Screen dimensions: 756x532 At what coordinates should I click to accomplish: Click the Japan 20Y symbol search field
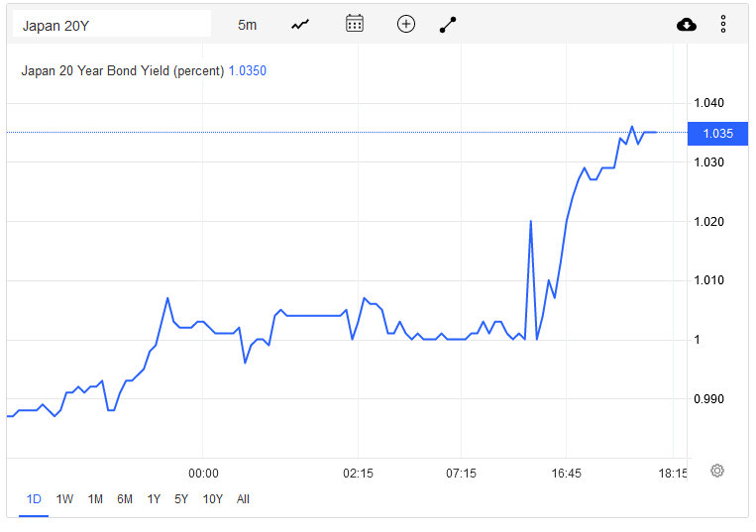(x=111, y=24)
